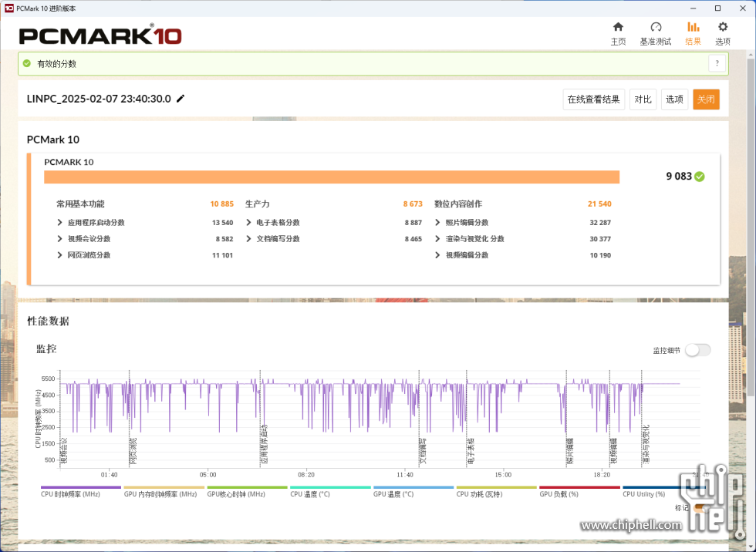756x552 pixels.
Task: Click the score value 30 377
Action: [600, 239]
